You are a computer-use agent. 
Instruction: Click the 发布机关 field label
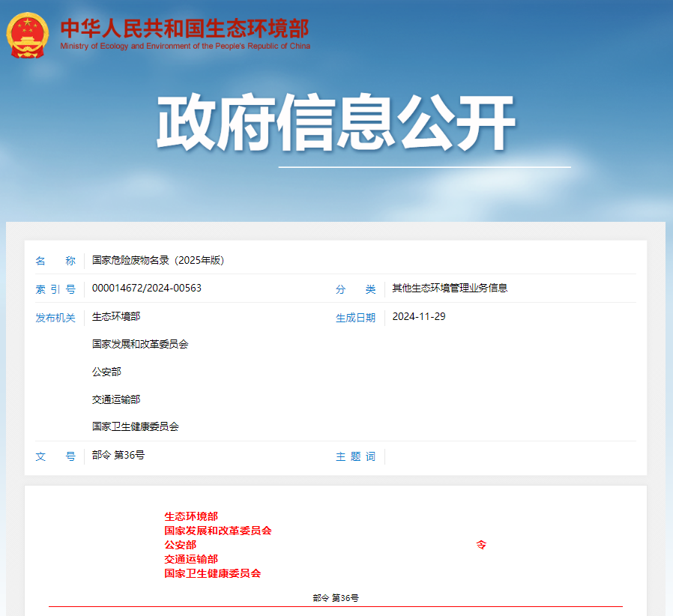tap(55, 318)
